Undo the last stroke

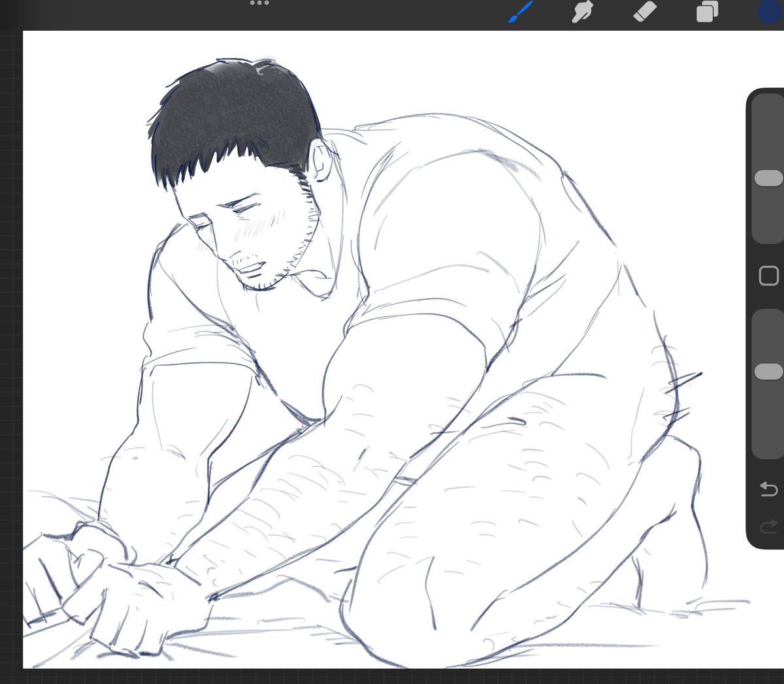pos(769,489)
